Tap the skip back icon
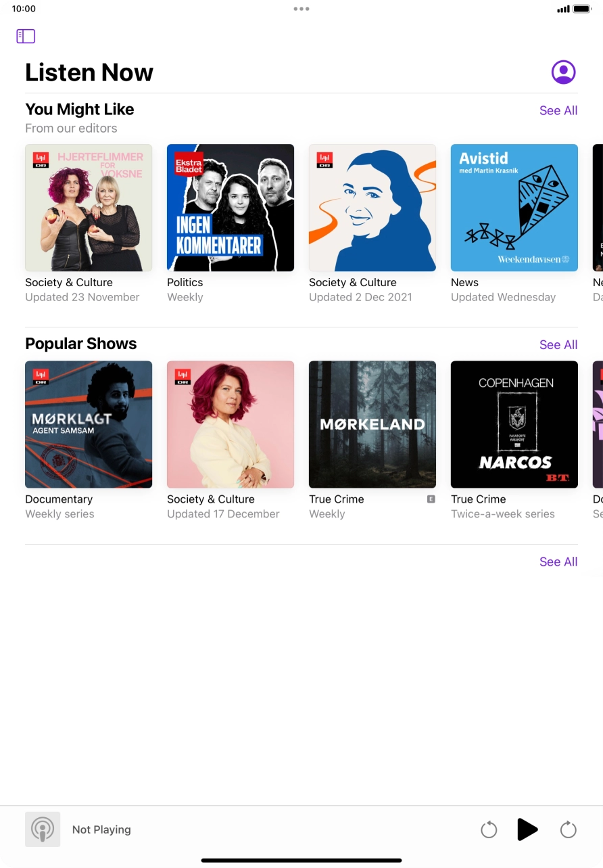603x868 pixels. click(489, 829)
